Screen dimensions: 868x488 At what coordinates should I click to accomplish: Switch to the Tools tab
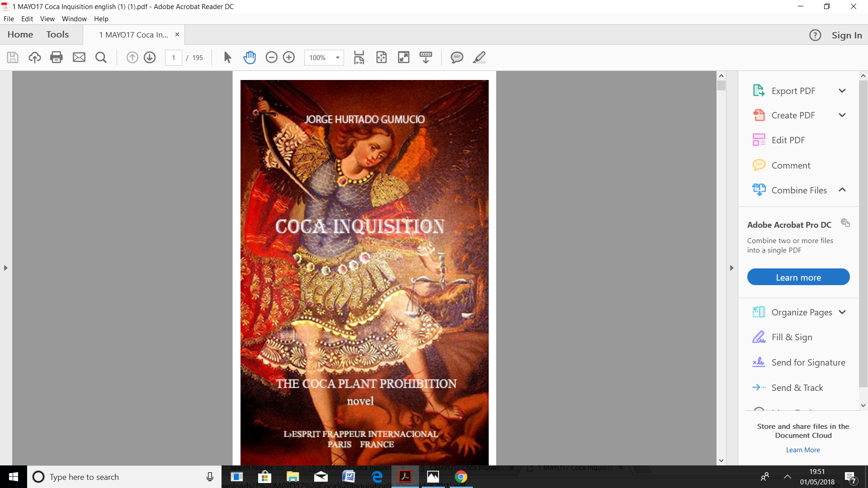pos(57,35)
